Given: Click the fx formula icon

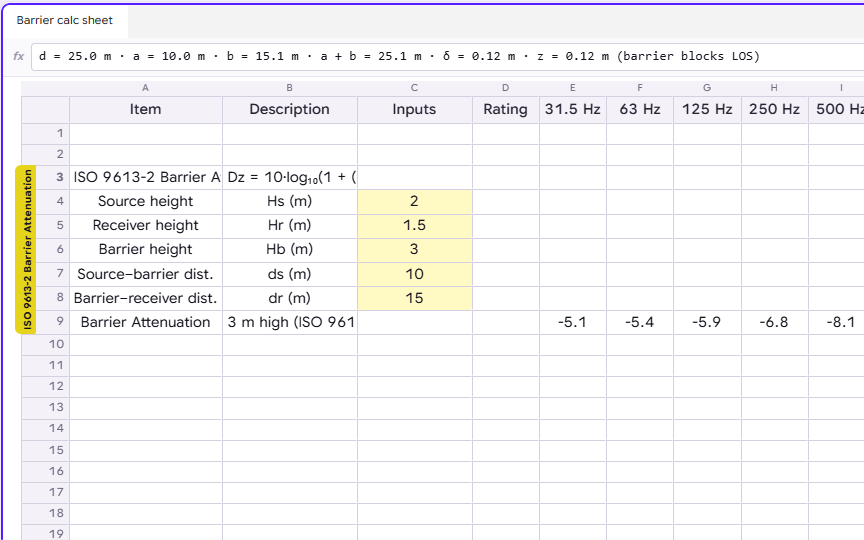Looking at the screenshot, I should pos(19,56).
